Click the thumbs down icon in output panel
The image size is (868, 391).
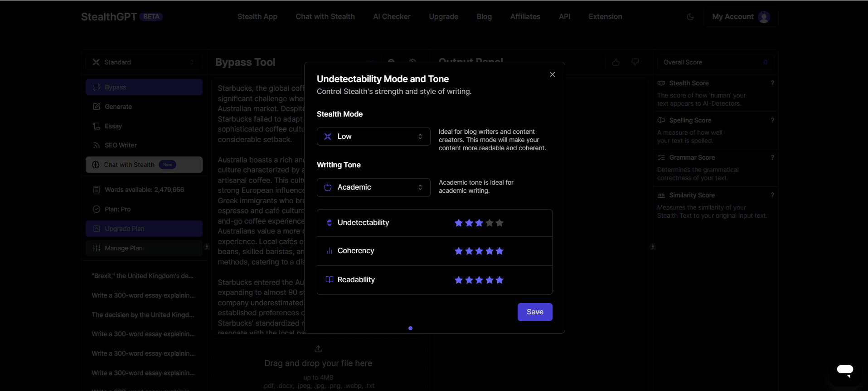coord(635,62)
